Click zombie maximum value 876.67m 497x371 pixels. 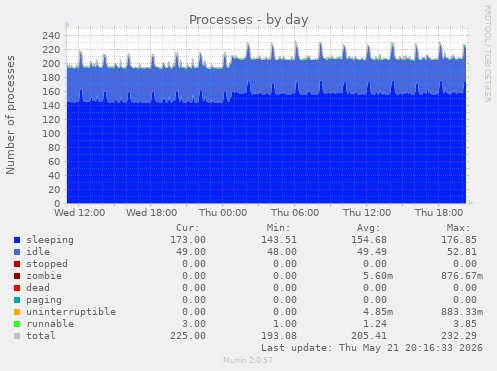pyautogui.click(x=462, y=276)
